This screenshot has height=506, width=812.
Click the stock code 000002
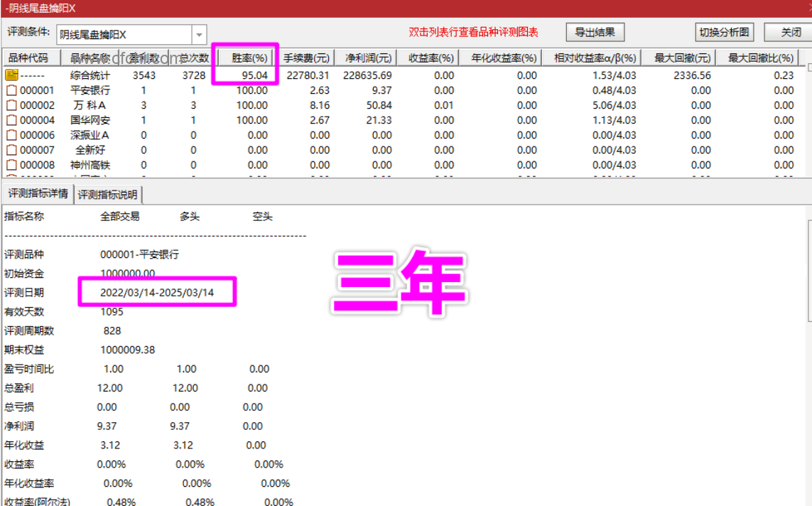[x=37, y=106]
